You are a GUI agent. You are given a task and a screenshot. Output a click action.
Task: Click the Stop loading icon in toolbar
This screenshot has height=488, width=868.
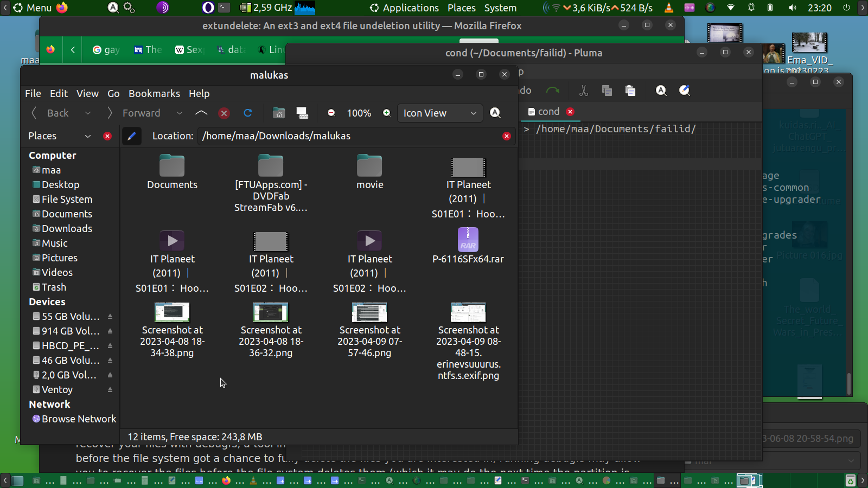pos(224,113)
